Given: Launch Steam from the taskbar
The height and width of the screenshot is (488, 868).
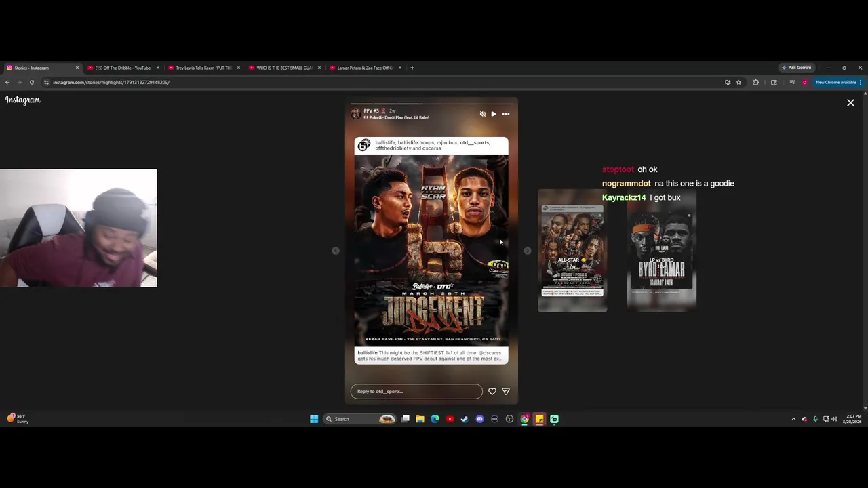Looking at the screenshot, I should pyautogui.click(x=465, y=419).
